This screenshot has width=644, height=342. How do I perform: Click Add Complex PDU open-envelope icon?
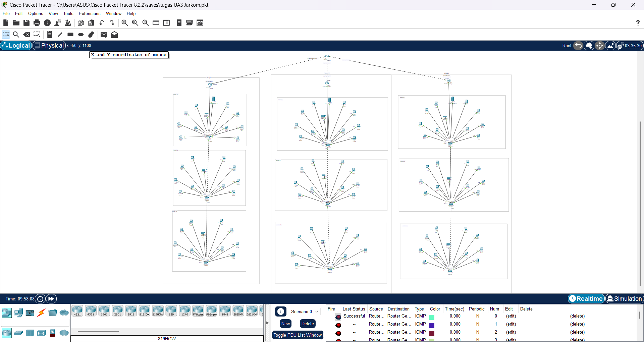click(x=114, y=35)
